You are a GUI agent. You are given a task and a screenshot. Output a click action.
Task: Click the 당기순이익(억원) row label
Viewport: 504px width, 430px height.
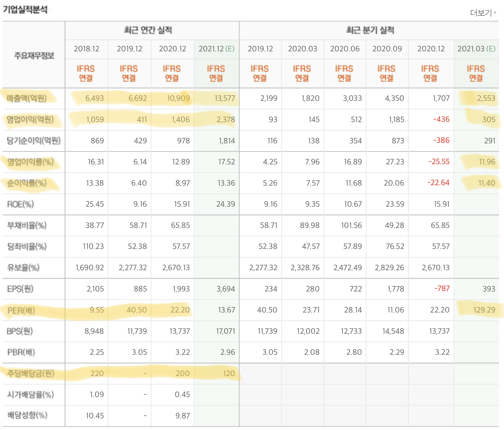[34, 141]
